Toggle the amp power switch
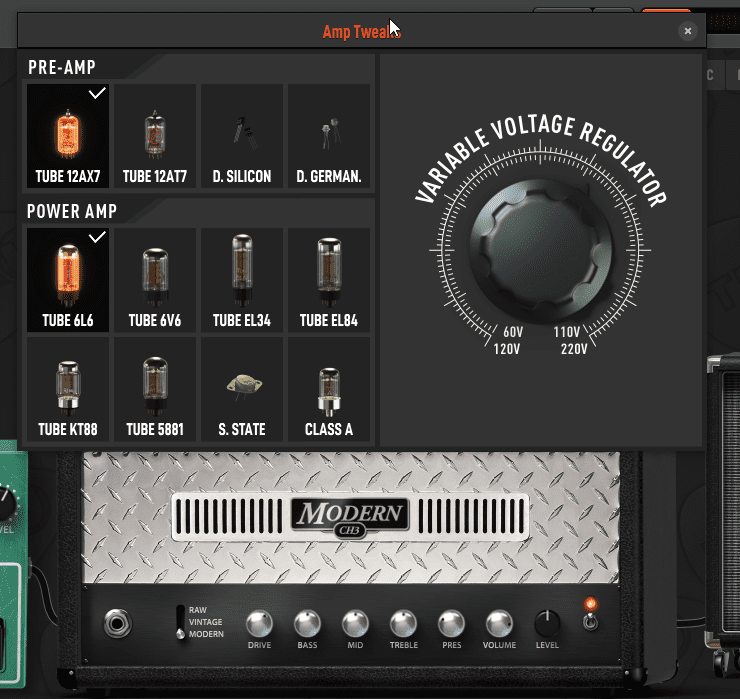 (x=592, y=620)
